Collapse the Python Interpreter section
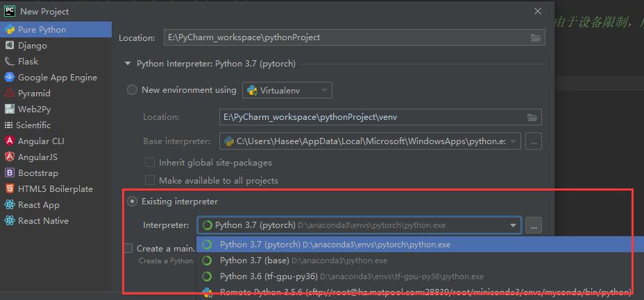 128,64
